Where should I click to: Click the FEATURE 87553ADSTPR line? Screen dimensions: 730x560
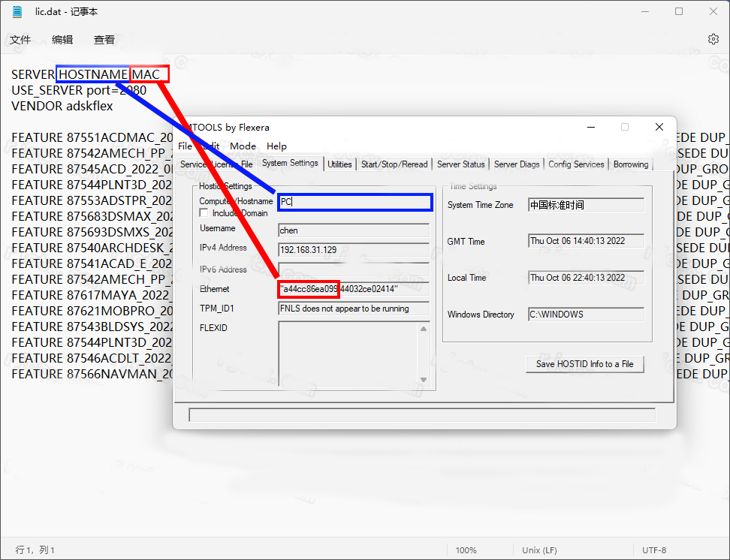(92, 200)
